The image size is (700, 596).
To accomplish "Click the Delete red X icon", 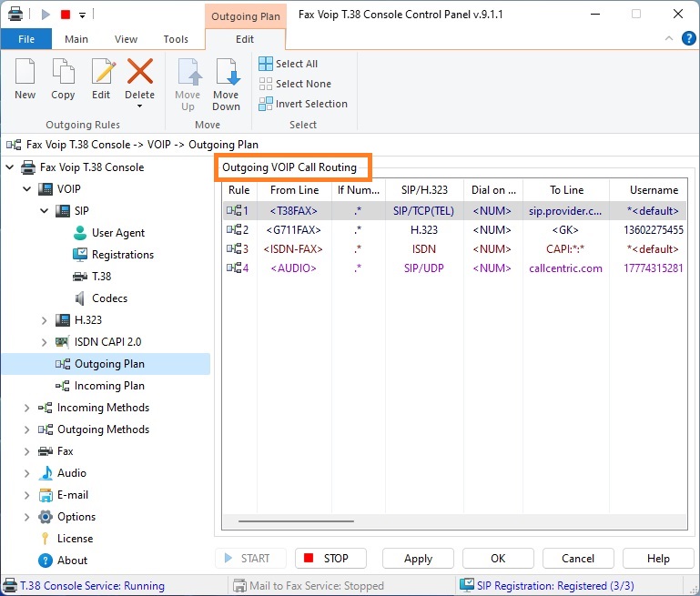I will click(140, 71).
